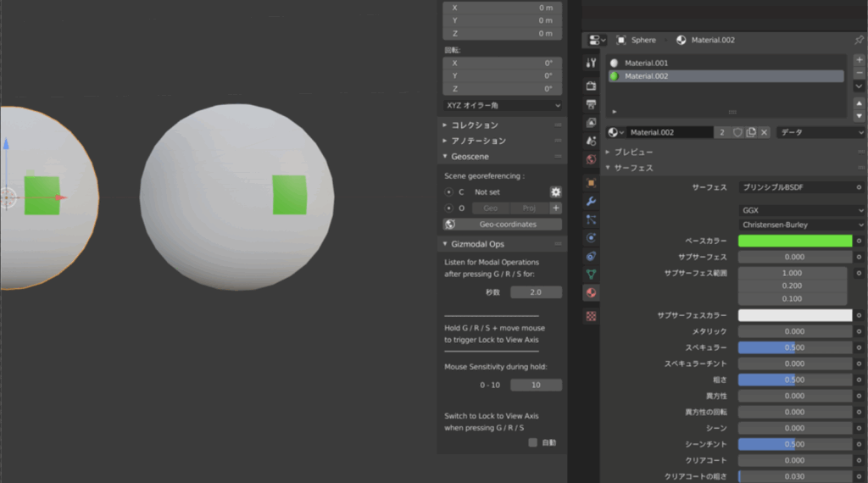Enable the 自動 checkbox
Screen dimensions: 868x483
tap(532, 442)
